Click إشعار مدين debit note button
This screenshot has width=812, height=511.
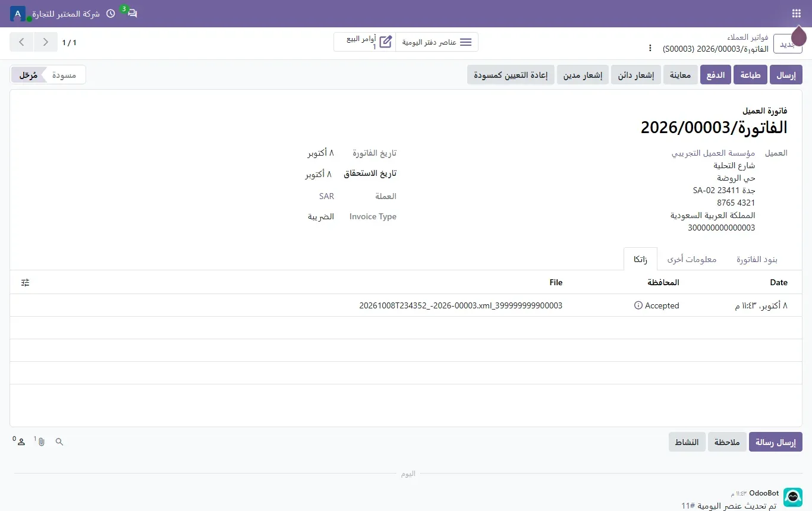tap(583, 75)
